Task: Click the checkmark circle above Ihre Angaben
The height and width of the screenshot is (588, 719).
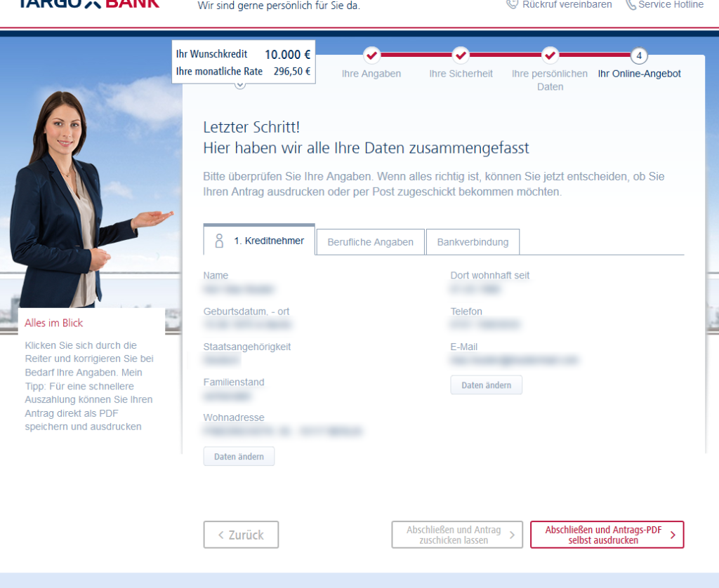Action: click(x=371, y=55)
